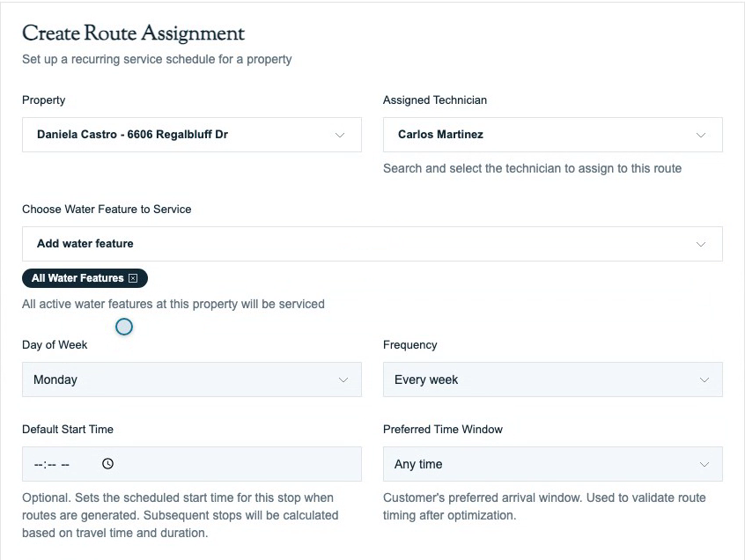Click the helper text starting 'Optional. Sets the scheduled start time'
The width and height of the screenshot is (745, 560).
[180, 515]
